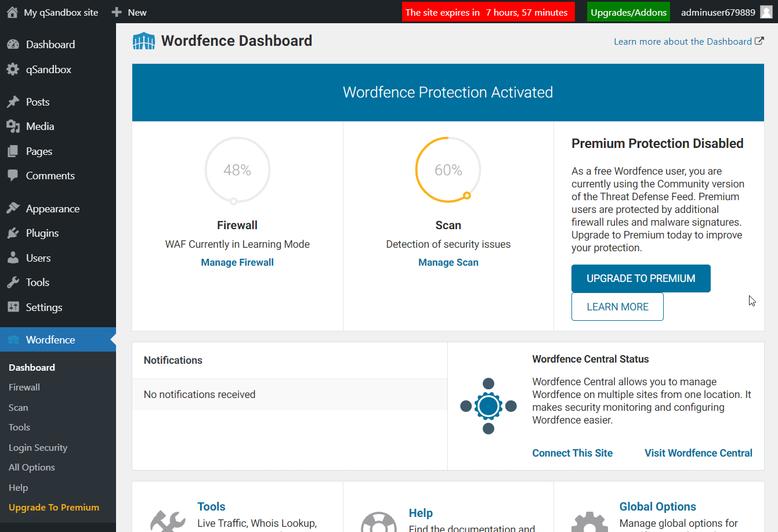Click 'No notifications received' text
The height and width of the screenshot is (532, 778).
click(x=200, y=395)
